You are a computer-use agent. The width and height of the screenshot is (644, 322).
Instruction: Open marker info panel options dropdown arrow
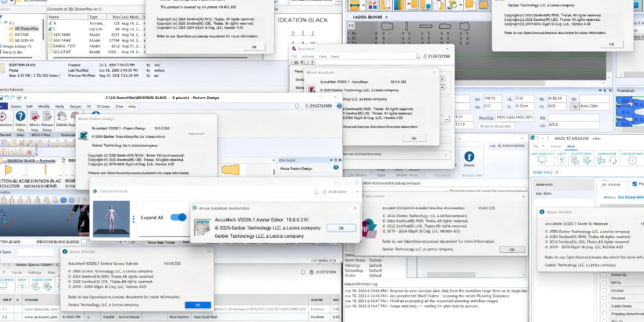pyautogui.click(x=599, y=90)
